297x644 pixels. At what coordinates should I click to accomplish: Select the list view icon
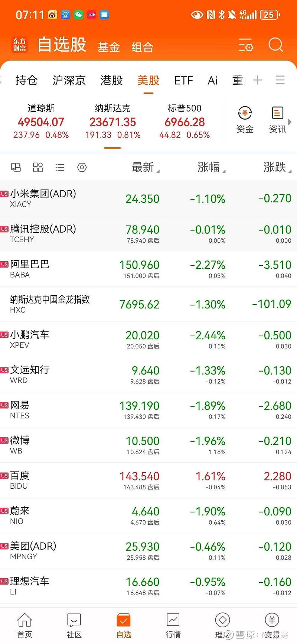(x=60, y=168)
